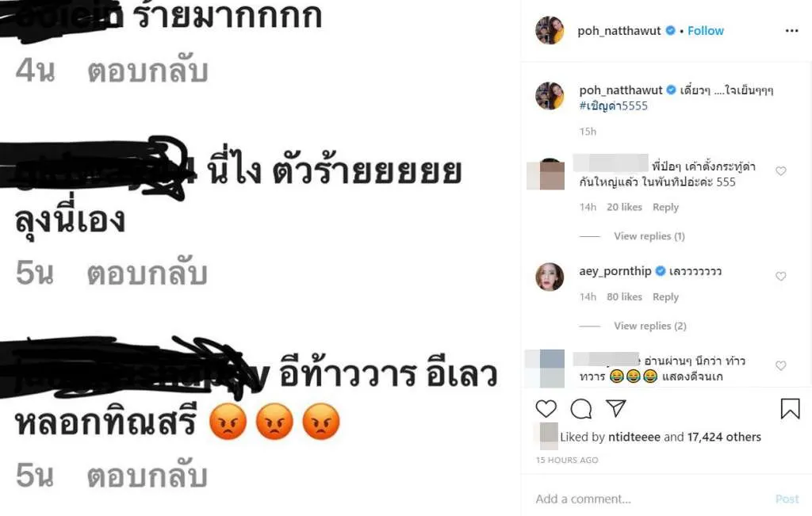Like the bottom comment with laughing emojis
Screen dimensions: 812x516
click(781, 366)
